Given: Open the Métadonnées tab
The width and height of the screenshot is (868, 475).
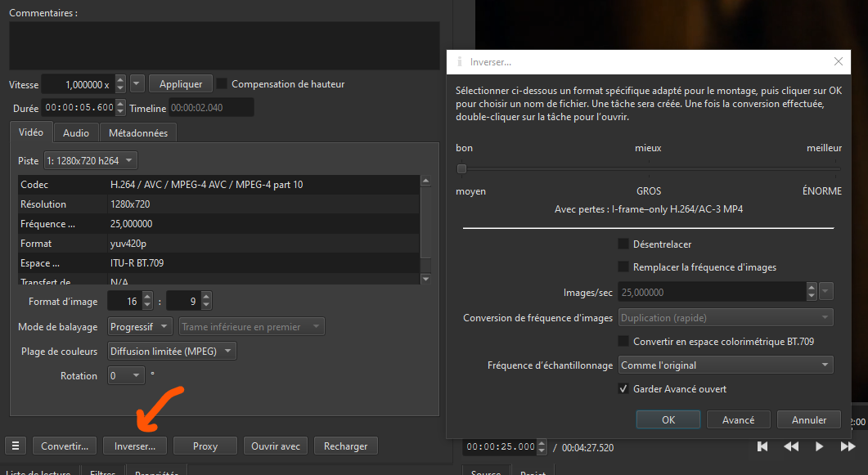Looking at the screenshot, I should [138, 132].
